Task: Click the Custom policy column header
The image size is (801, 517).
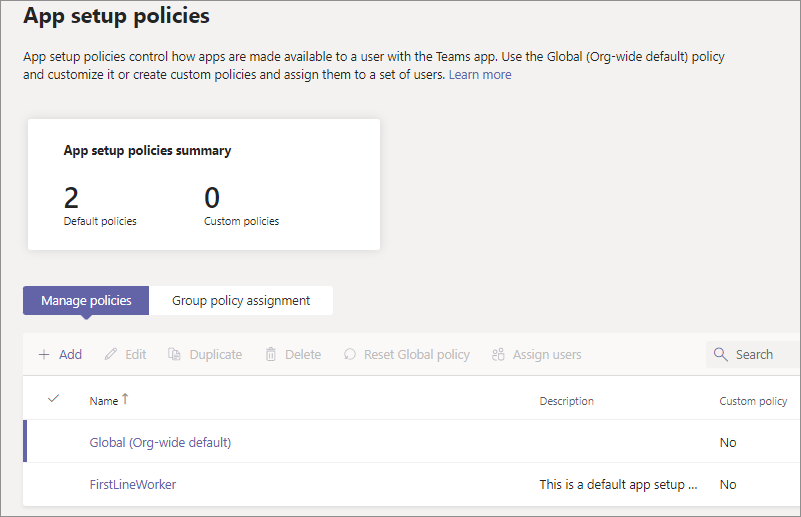Action: tap(753, 401)
